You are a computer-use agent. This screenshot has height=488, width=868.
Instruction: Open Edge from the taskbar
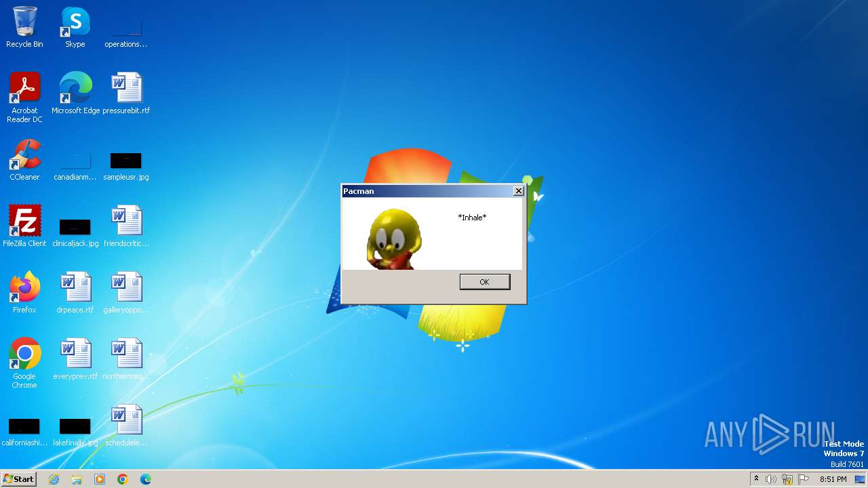coord(146,479)
